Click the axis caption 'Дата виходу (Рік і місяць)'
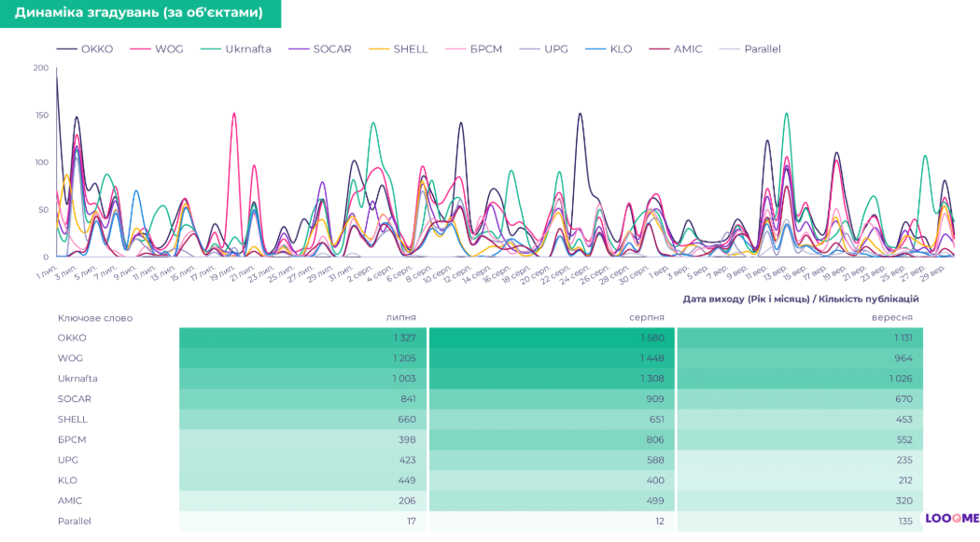 [x=746, y=299]
